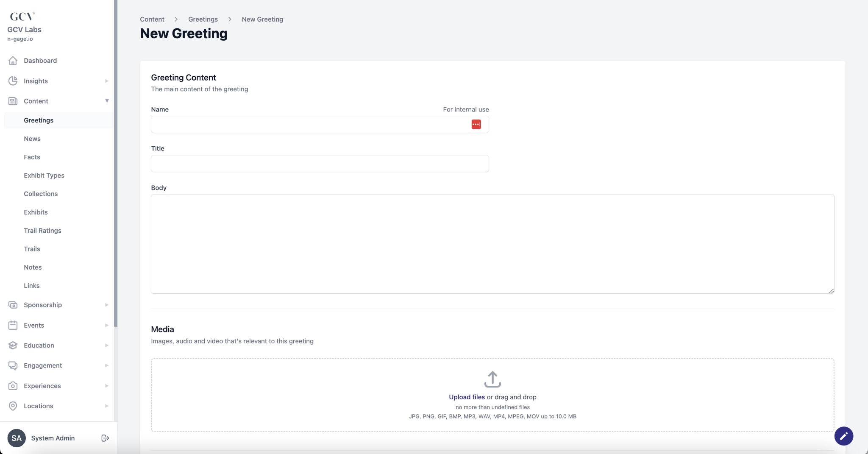Image resolution: width=868 pixels, height=454 pixels.
Task: Click the Dashboard home icon
Action: click(13, 61)
